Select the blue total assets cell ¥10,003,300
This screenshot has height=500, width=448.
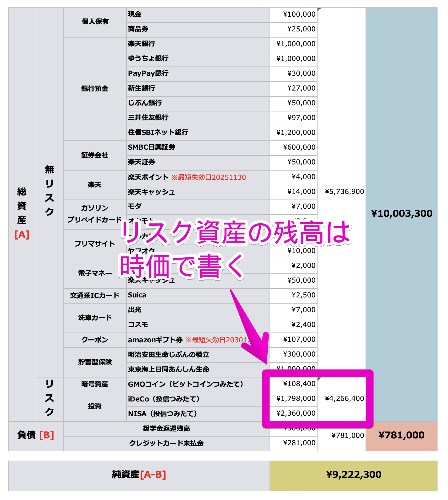tap(401, 214)
